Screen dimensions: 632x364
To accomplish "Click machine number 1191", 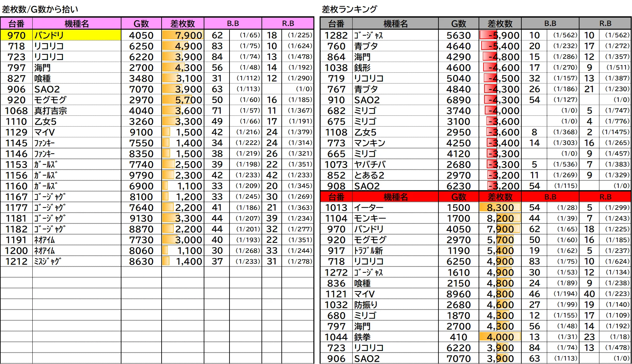I will pos(16,240).
